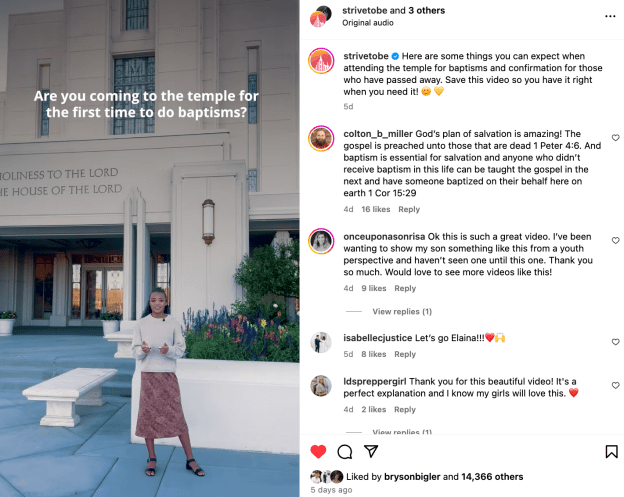Like onceuponasonrisa's comment heart icon
The width and height of the screenshot is (624, 497).
tap(615, 240)
